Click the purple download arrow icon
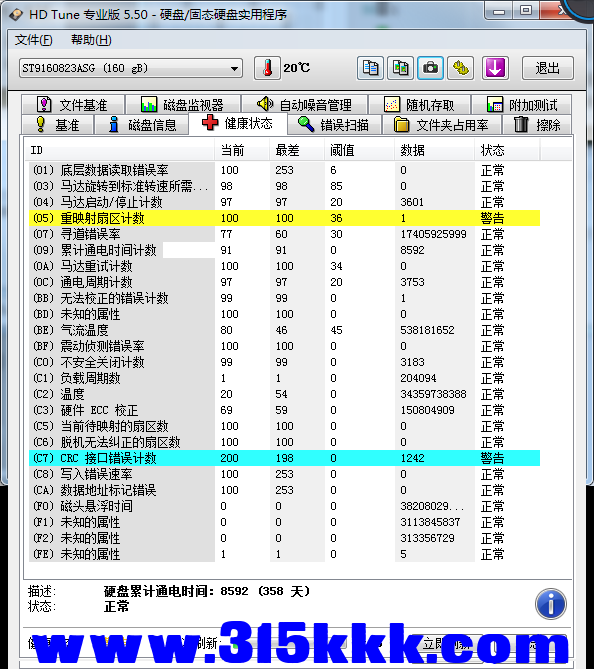 495,68
